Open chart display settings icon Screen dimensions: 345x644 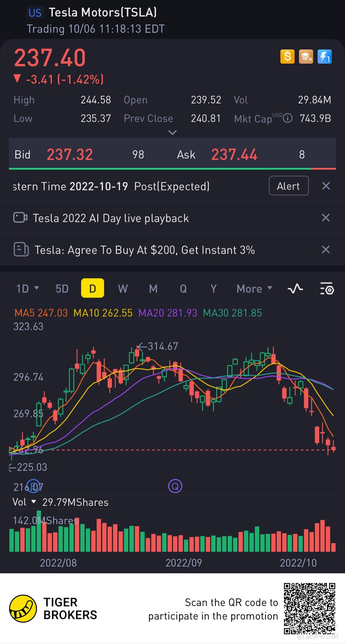point(327,288)
